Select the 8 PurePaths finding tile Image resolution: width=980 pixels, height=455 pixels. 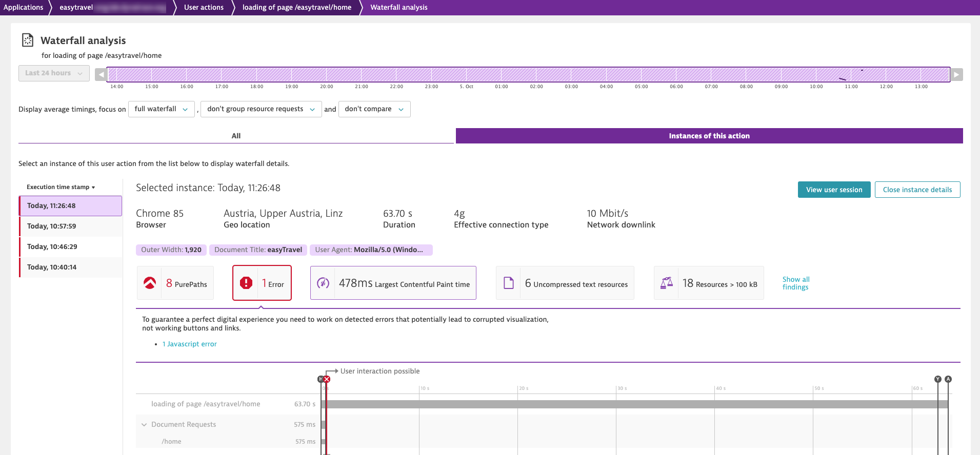point(175,283)
